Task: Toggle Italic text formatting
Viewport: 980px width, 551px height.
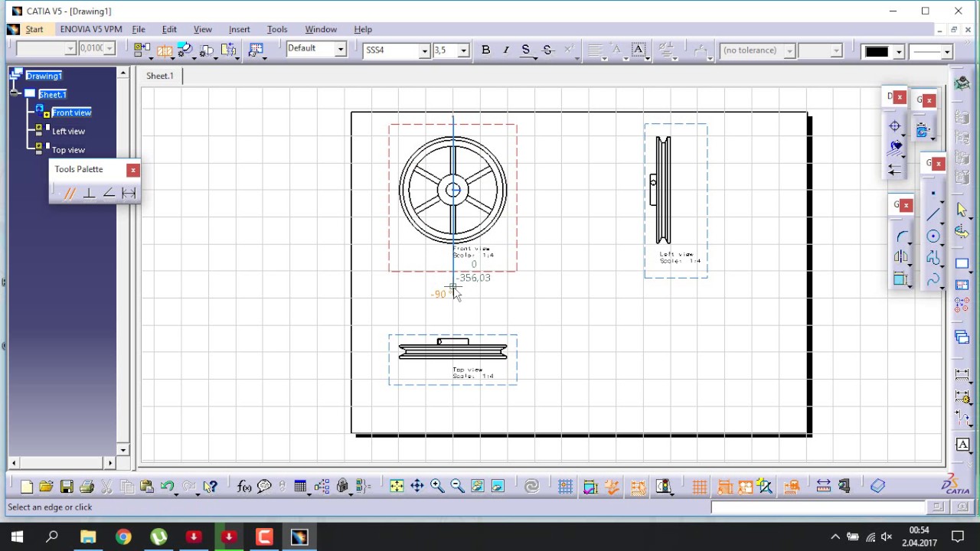Action: (x=505, y=51)
